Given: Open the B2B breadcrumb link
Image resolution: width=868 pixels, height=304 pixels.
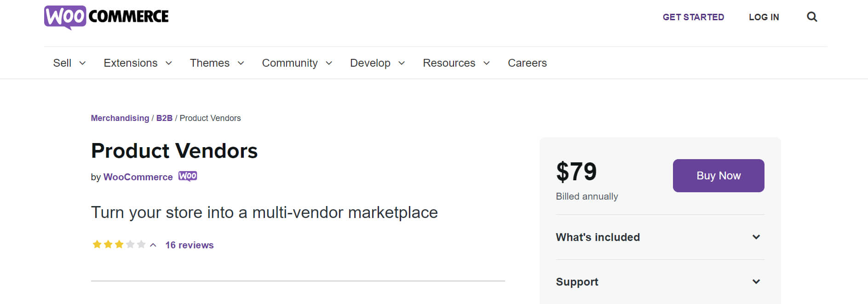Looking at the screenshot, I should point(164,118).
